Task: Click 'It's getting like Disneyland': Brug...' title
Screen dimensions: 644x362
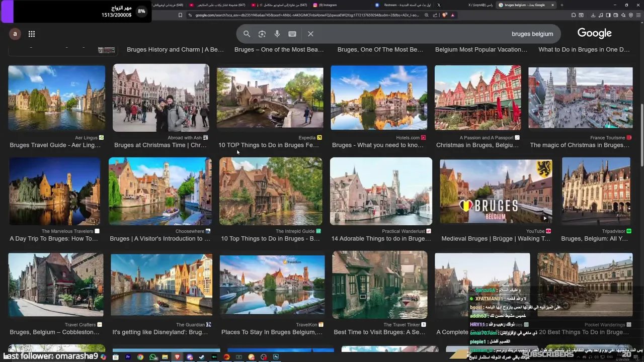Action: point(160,332)
